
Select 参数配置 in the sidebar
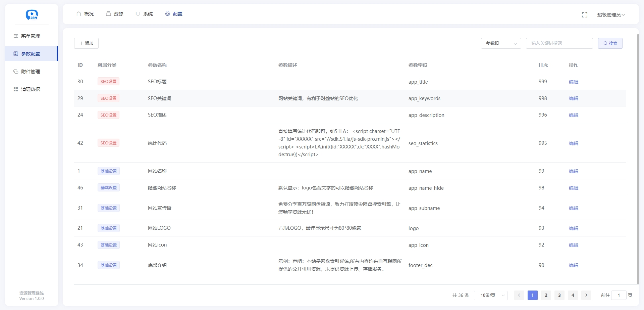(x=31, y=54)
